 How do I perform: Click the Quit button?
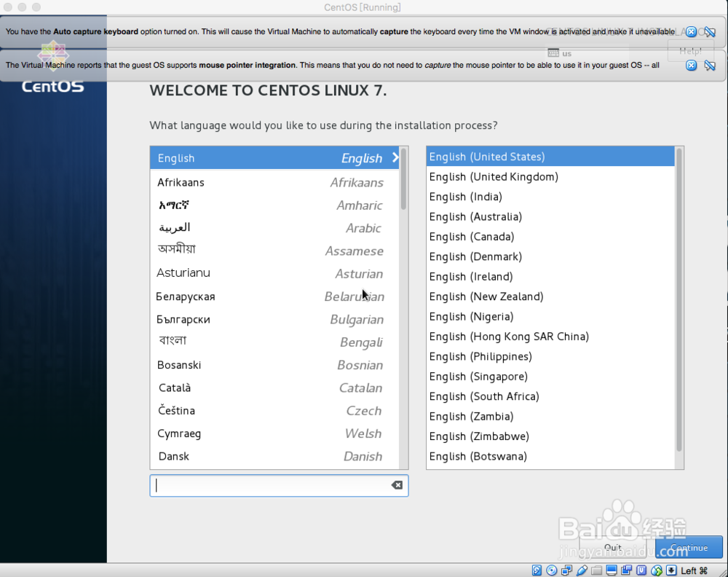[613, 547]
